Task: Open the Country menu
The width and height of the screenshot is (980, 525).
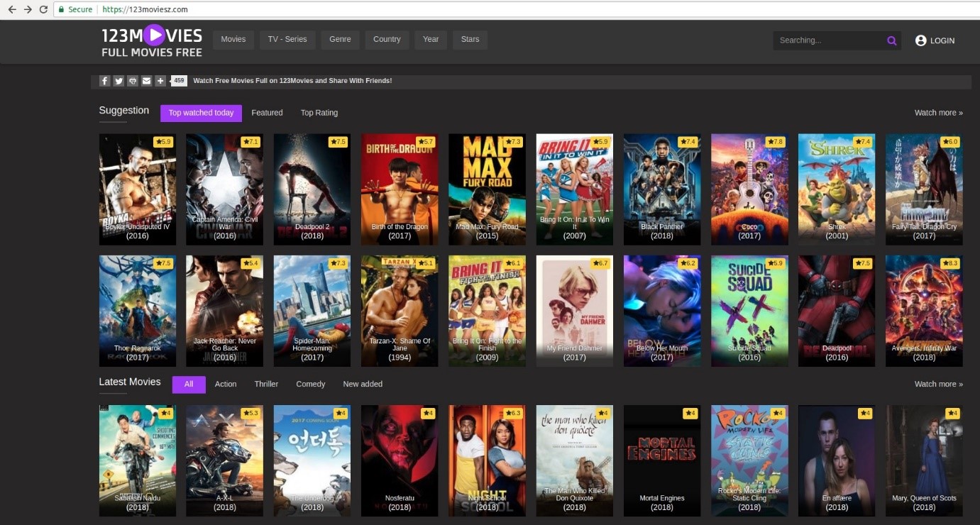Action: (x=387, y=40)
